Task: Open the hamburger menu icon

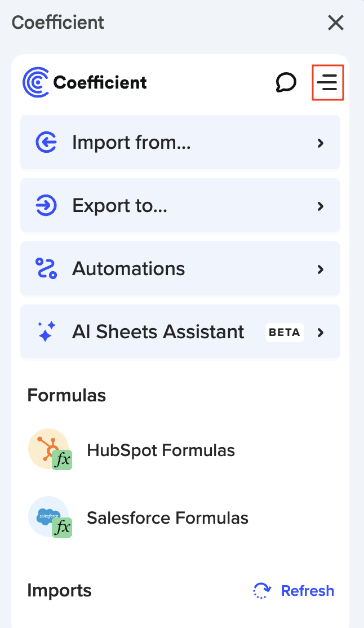Action: point(327,83)
